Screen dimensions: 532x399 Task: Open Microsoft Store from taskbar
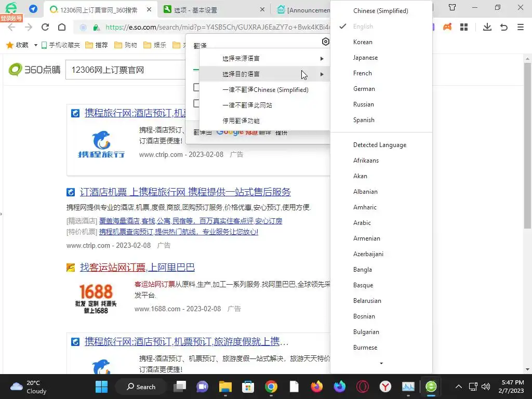pyautogui.click(x=248, y=387)
